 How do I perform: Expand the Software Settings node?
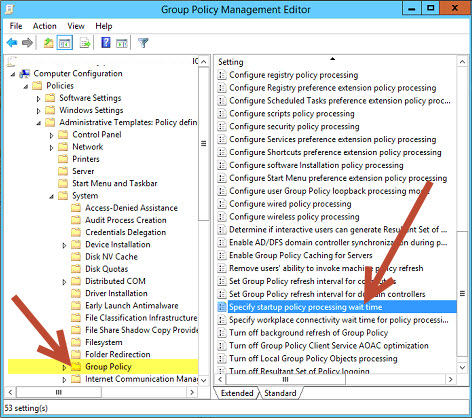39,99
